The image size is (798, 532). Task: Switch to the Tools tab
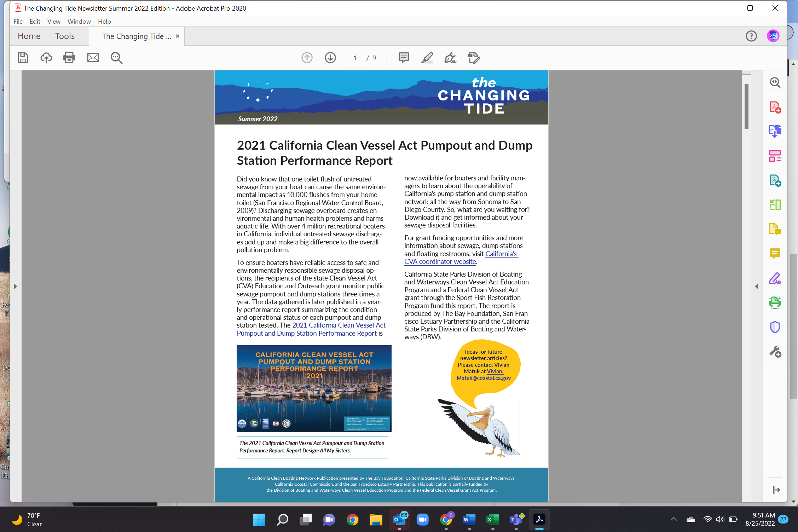tap(65, 36)
